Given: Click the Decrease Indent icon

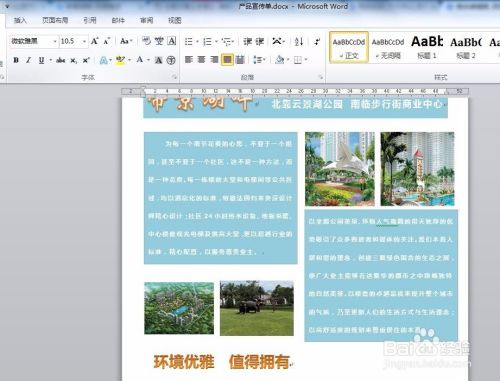Looking at the screenshot, I should (247, 41).
